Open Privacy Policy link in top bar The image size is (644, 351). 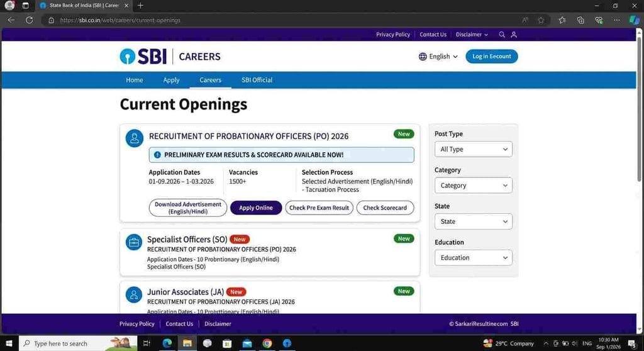click(x=393, y=35)
